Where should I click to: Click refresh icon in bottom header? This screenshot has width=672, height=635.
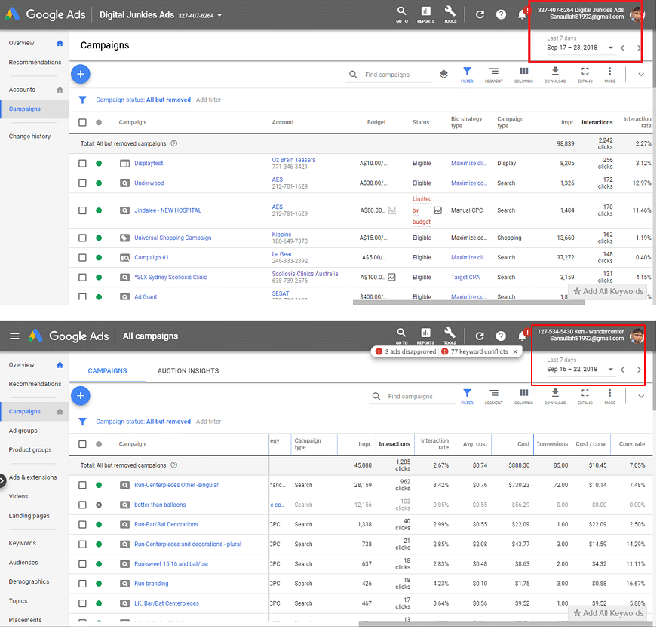(480, 336)
